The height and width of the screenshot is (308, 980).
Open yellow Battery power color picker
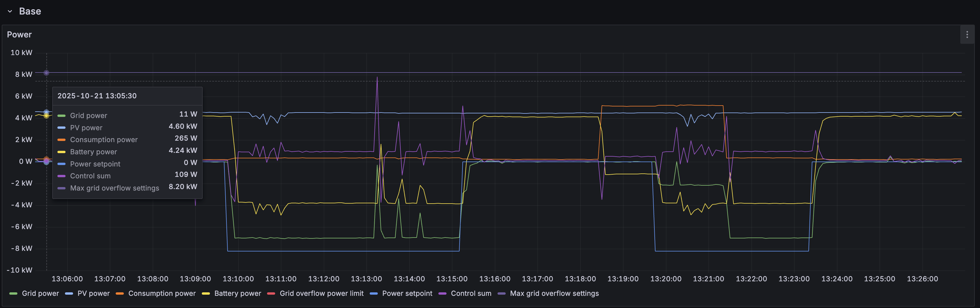pyautogui.click(x=206, y=293)
